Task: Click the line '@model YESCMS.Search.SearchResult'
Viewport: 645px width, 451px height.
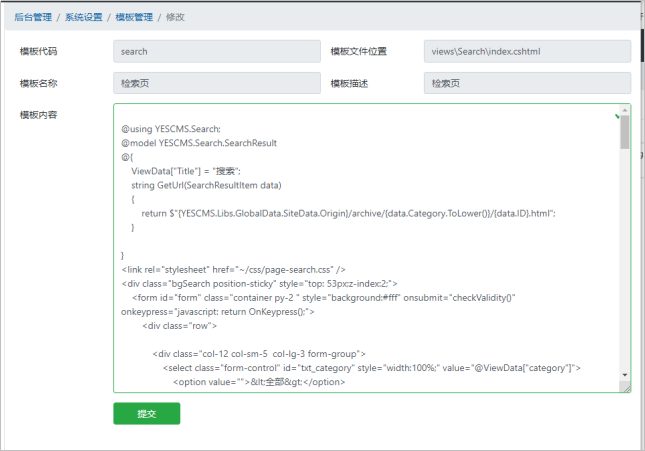Action: 199,143
